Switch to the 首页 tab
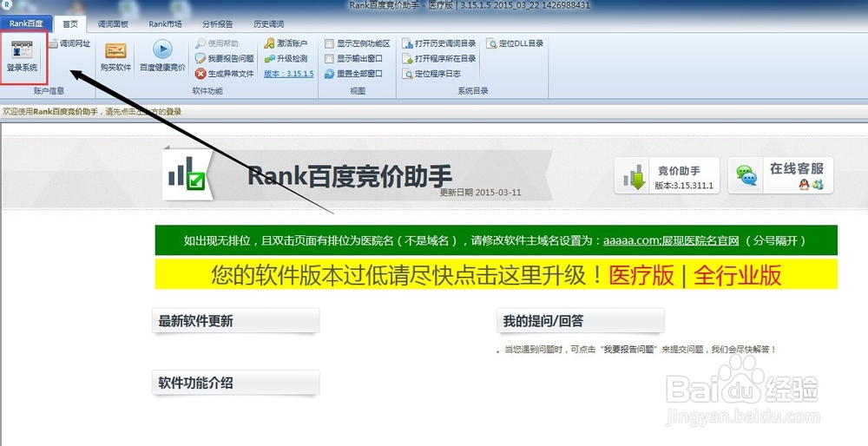Image resolution: width=868 pixels, height=446 pixels. click(x=70, y=23)
